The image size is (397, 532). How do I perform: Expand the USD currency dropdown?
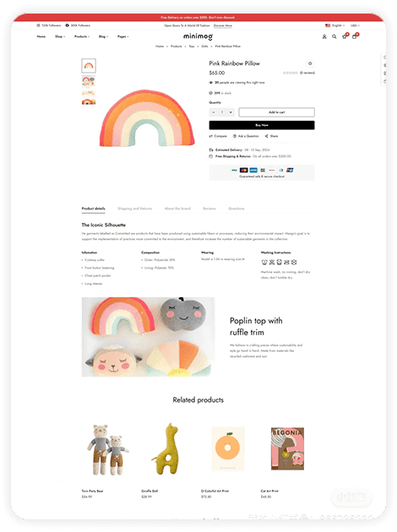(355, 25)
